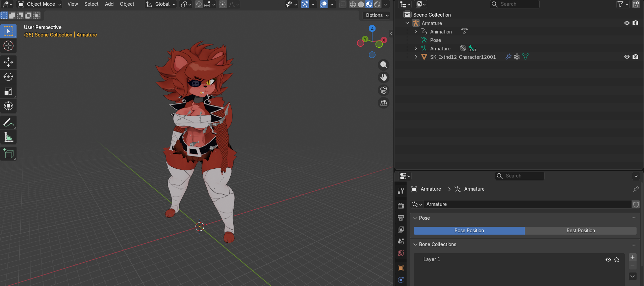Open the modifiers wrench on SK_Extnd12_Character12001

coord(508,57)
